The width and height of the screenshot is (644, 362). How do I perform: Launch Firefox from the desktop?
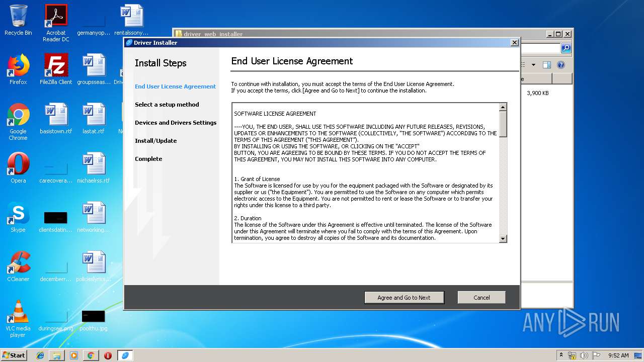(18, 69)
